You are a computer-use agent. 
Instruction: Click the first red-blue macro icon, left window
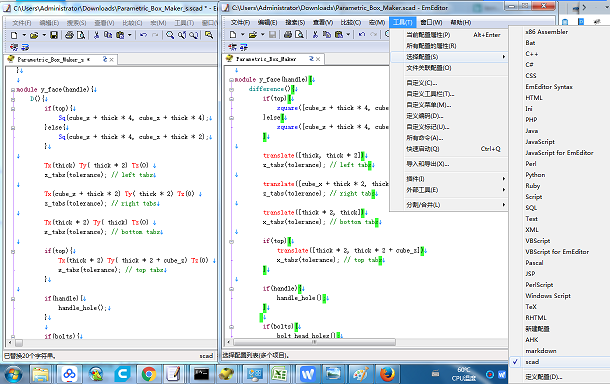click(14, 47)
